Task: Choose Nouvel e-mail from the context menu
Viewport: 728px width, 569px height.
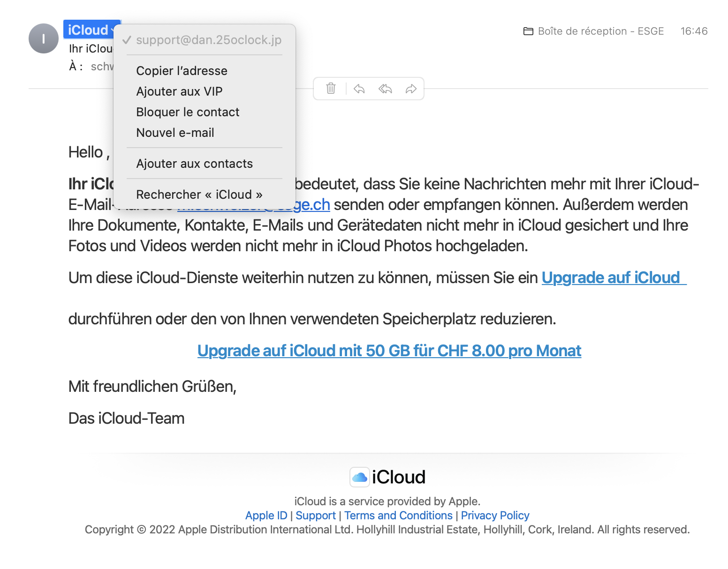Action: click(175, 133)
